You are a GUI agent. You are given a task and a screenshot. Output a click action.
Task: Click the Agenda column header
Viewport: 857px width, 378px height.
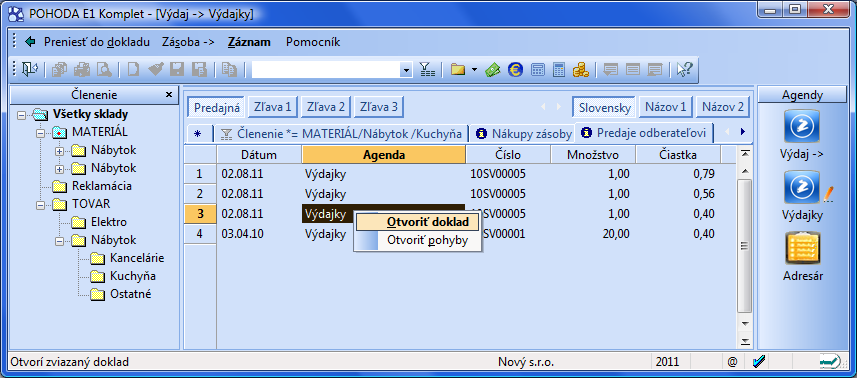point(384,155)
